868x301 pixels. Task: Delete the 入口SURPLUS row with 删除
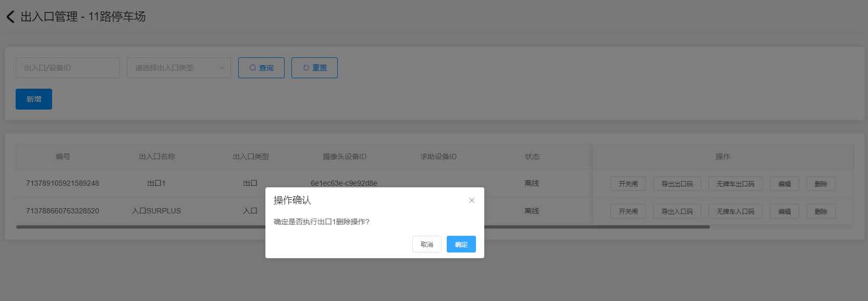(x=821, y=211)
